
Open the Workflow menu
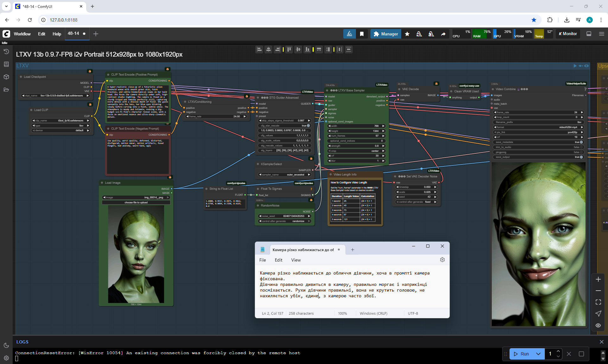pyautogui.click(x=22, y=34)
